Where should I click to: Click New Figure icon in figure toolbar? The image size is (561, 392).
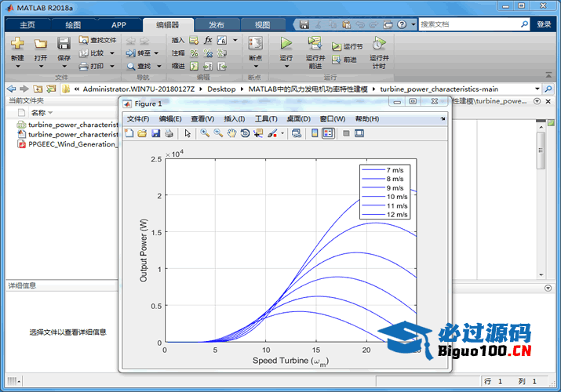click(x=129, y=133)
